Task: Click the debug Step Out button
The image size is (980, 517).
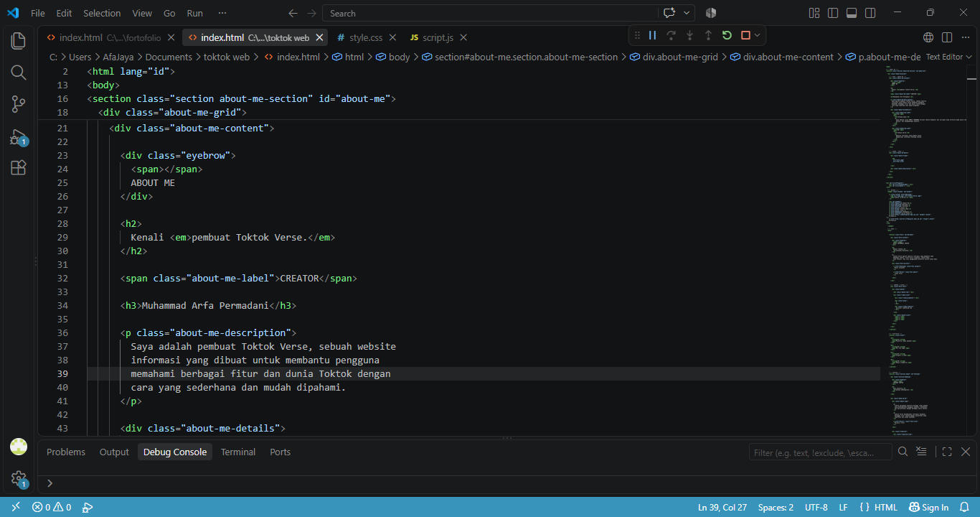Action: click(709, 35)
